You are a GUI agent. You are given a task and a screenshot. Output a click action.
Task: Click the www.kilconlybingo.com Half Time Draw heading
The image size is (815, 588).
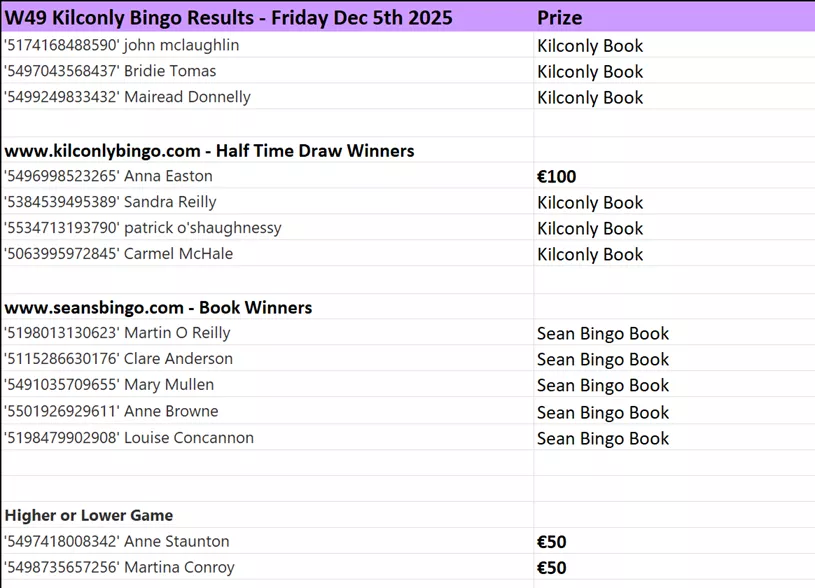210,151
